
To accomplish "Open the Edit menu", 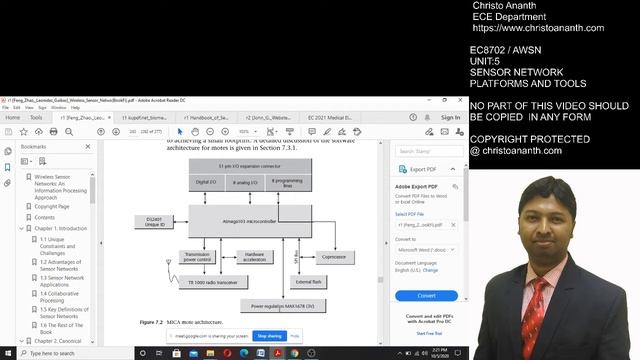I will (17, 107).
